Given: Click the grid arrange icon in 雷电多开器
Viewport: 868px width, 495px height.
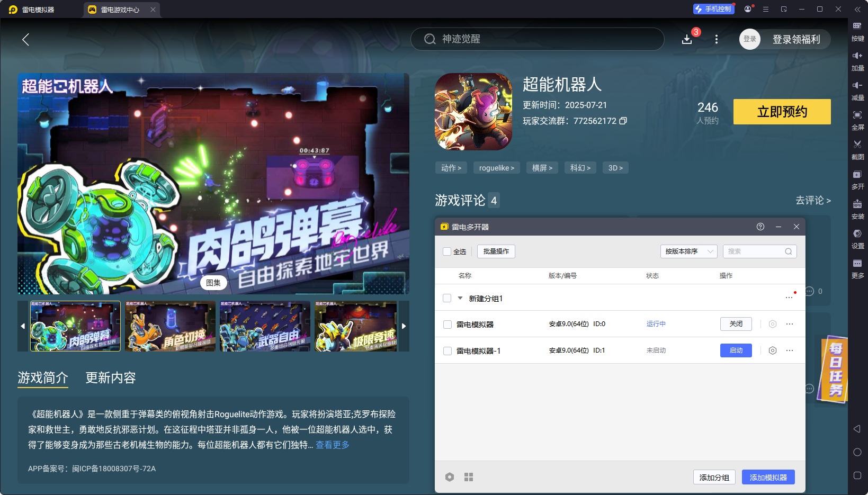Looking at the screenshot, I should click(469, 477).
